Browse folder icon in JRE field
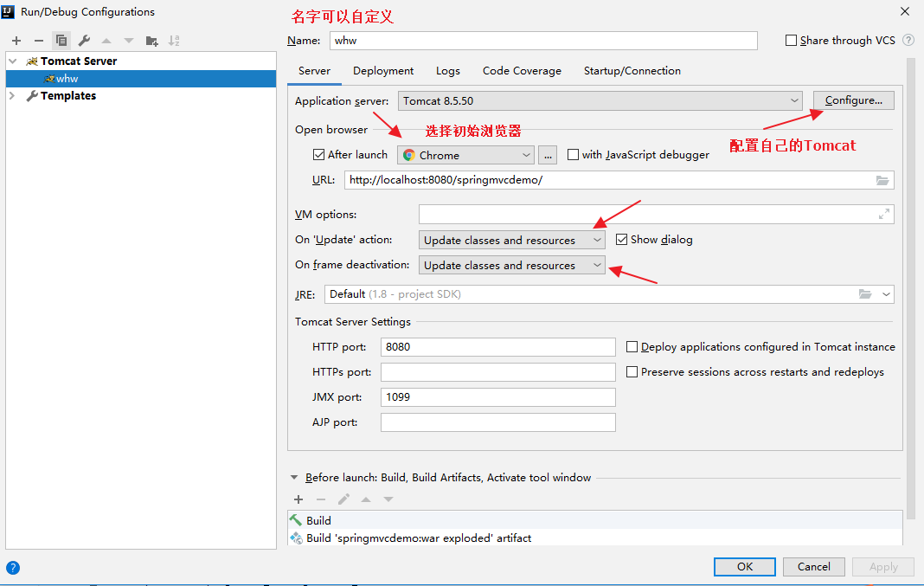 pos(865,294)
